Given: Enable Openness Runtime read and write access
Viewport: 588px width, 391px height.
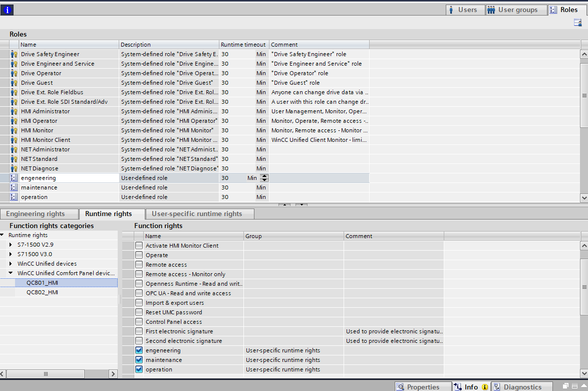Looking at the screenshot, I should (x=139, y=284).
